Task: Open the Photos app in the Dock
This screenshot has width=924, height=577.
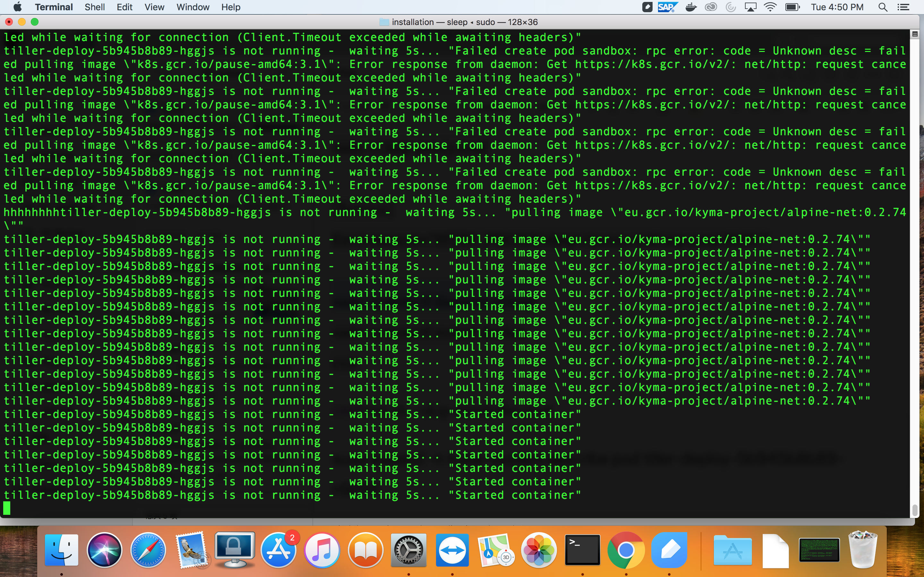Action: (539, 549)
